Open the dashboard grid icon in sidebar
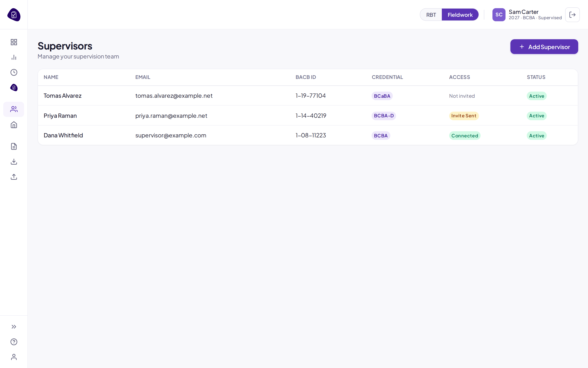The image size is (588, 368). tap(14, 42)
